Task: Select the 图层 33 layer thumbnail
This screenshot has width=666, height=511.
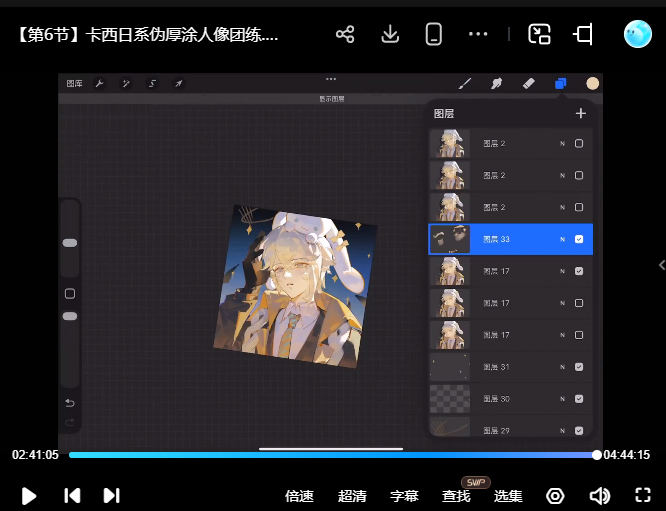Action: 450,239
